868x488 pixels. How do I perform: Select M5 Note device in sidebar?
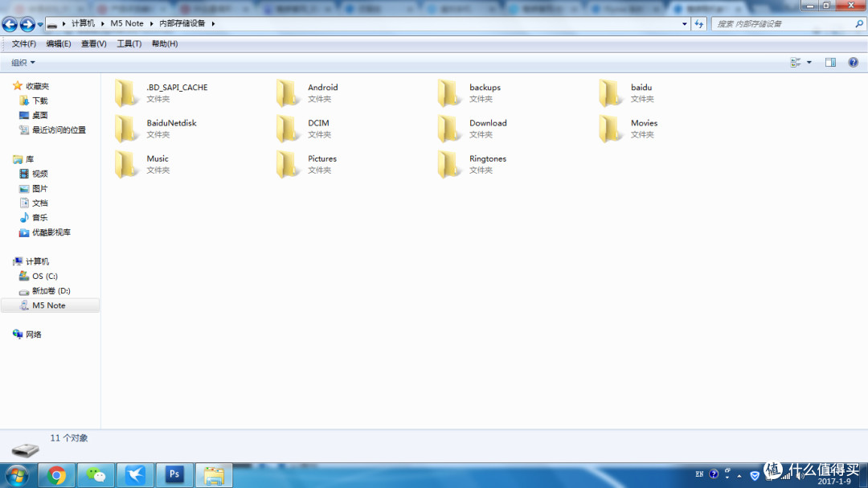[50, 306]
